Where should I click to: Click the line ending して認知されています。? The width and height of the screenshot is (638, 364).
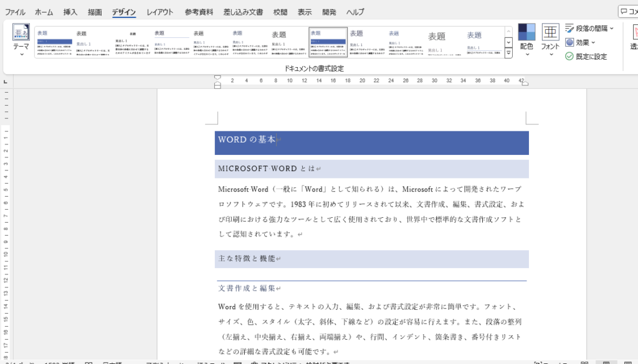point(257,234)
